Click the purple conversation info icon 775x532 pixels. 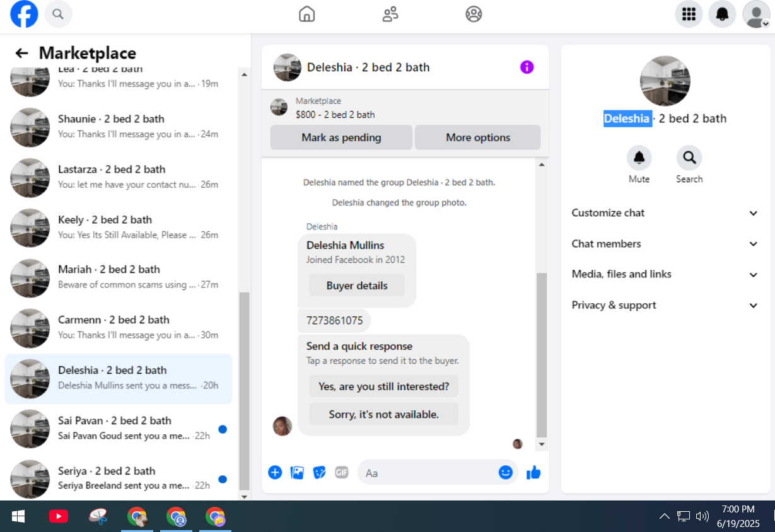click(x=527, y=67)
